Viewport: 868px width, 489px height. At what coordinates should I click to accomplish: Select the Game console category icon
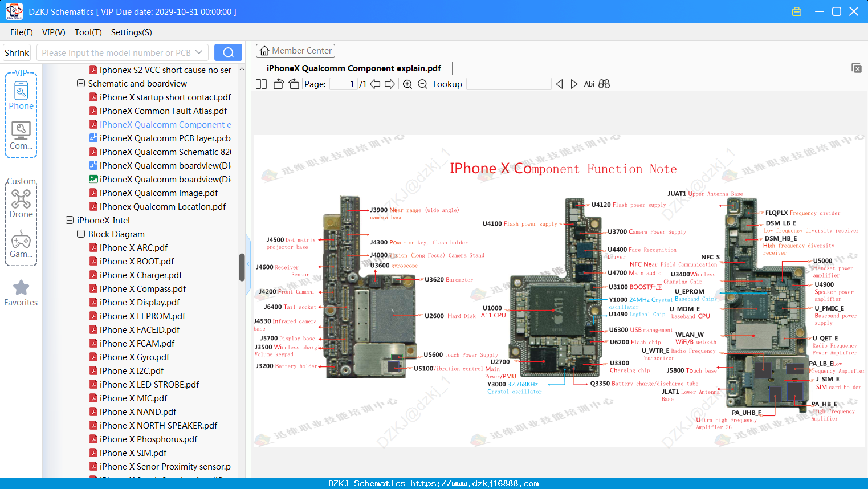(x=21, y=244)
